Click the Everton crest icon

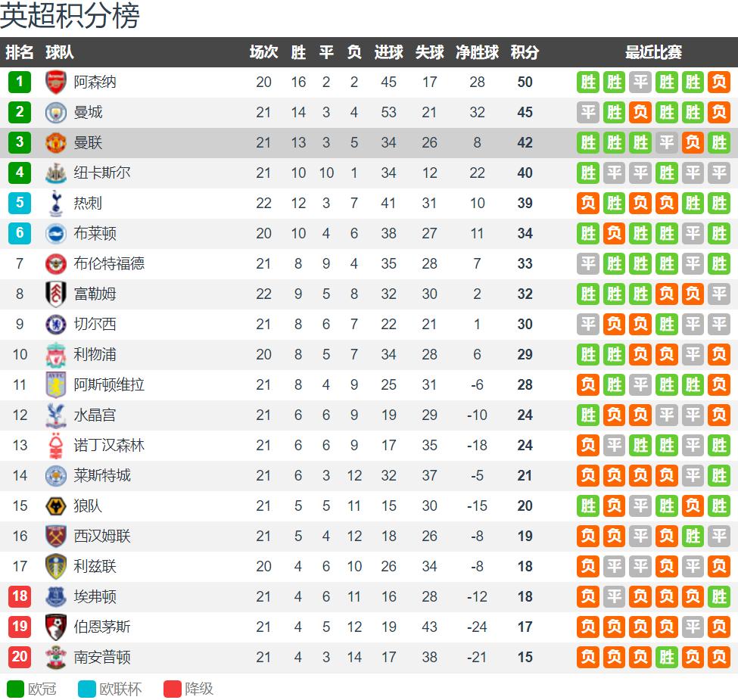pyautogui.click(x=56, y=597)
